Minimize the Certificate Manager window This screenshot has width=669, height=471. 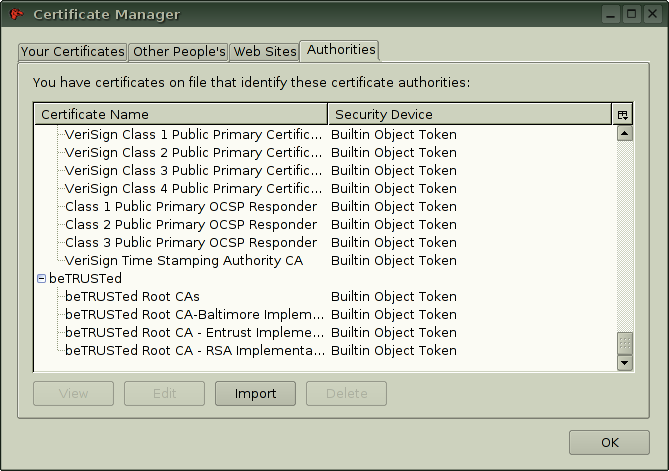tap(611, 14)
